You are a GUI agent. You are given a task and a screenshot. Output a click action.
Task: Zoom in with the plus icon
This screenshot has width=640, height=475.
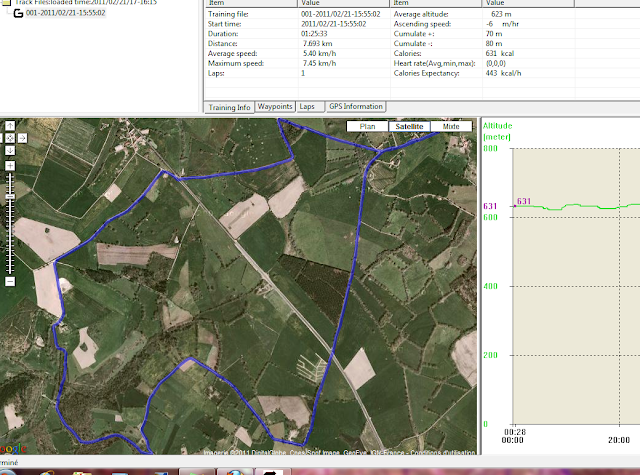[10, 166]
